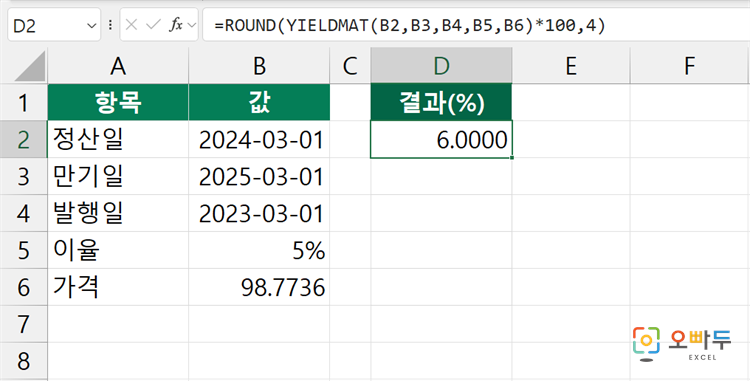Select the 만기일 cell

pos(118,176)
